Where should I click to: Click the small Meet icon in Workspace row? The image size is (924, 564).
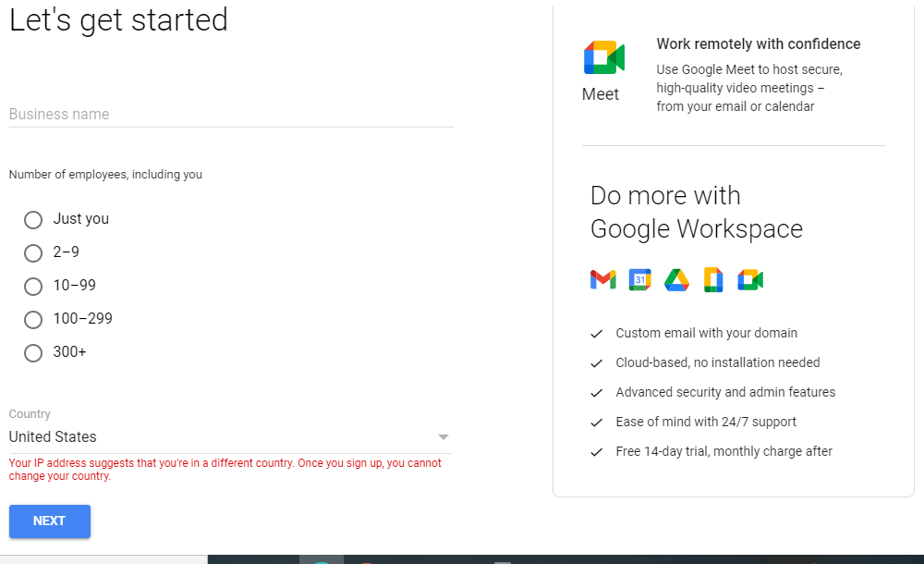coord(750,279)
